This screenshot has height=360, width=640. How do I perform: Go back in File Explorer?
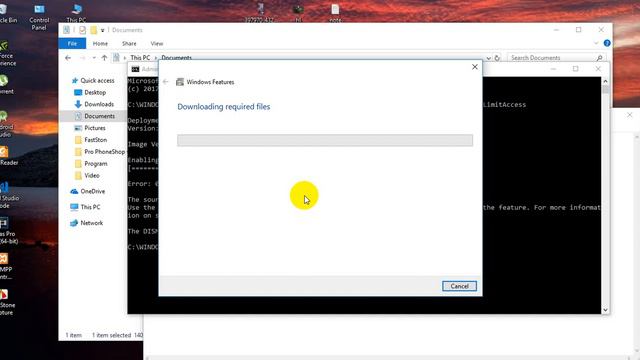coord(68,58)
